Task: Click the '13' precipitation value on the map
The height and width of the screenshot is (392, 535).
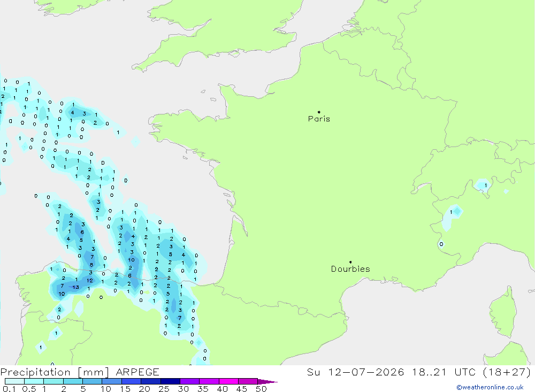Action: click(x=76, y=287)
